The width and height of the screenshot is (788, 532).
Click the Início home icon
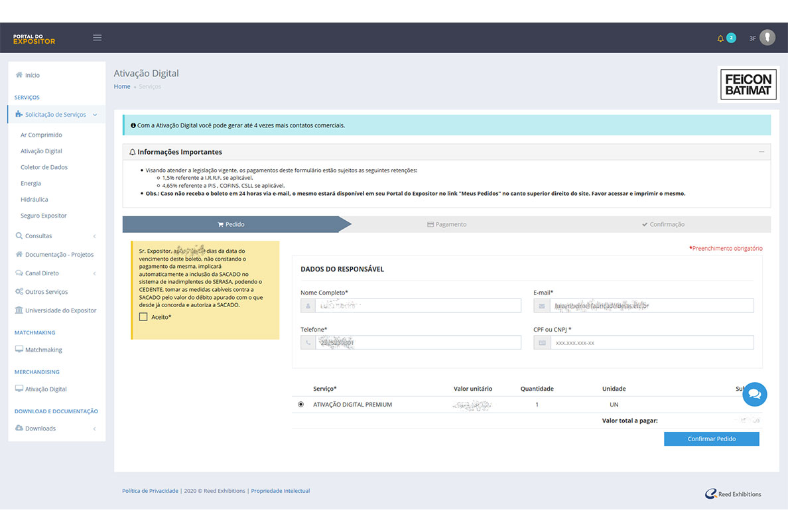19,75
